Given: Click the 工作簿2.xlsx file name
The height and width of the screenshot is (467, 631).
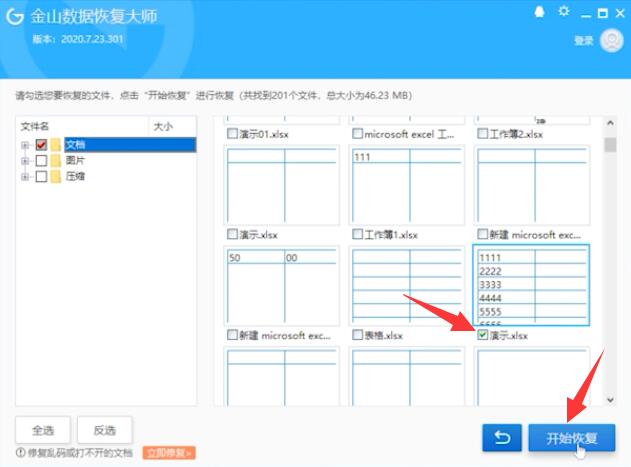Looking at the screenshot, I should click(x=516, y=134).
